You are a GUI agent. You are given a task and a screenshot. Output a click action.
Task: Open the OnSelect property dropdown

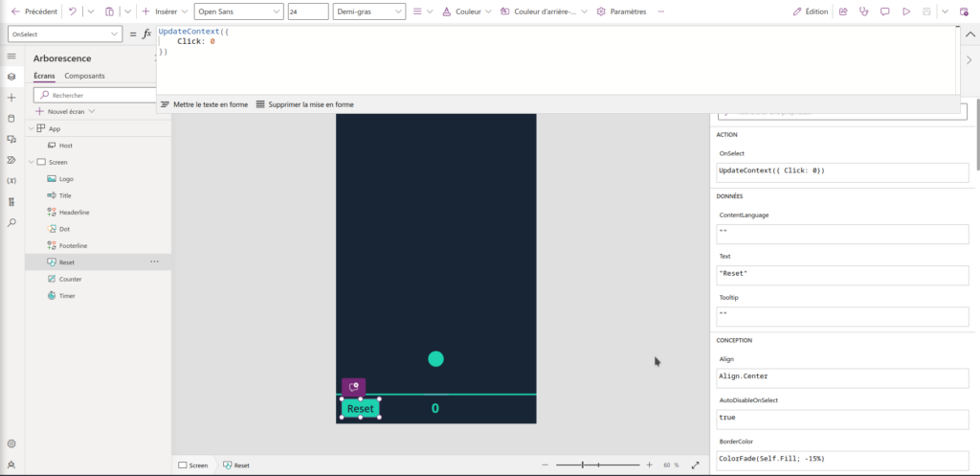point(65,34)
